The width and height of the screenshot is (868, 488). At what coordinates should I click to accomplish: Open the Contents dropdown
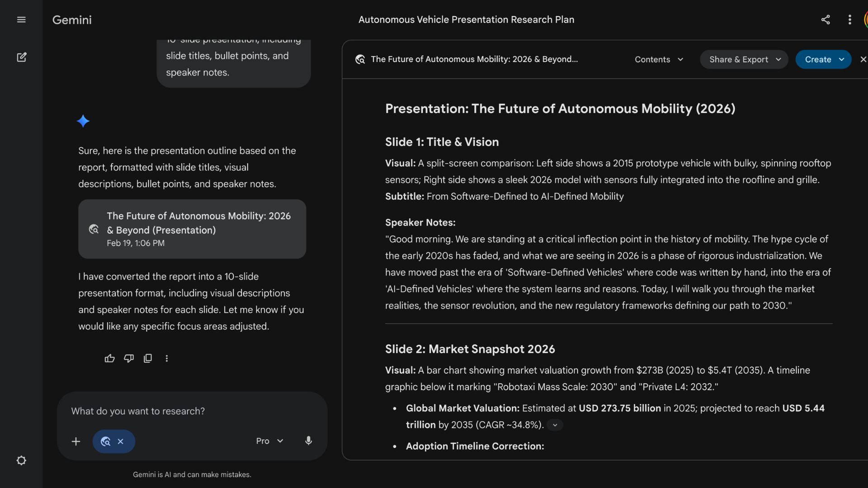click(659, 60)
